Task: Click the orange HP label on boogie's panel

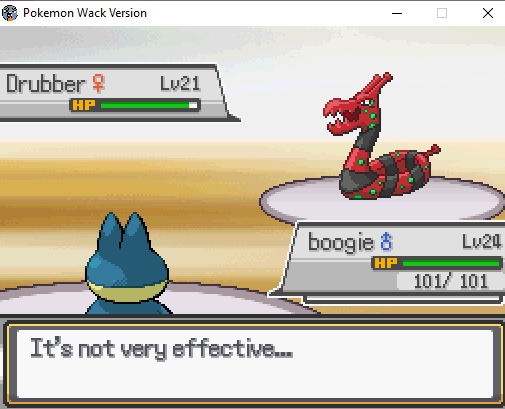Action: click(x=386, y=263)
